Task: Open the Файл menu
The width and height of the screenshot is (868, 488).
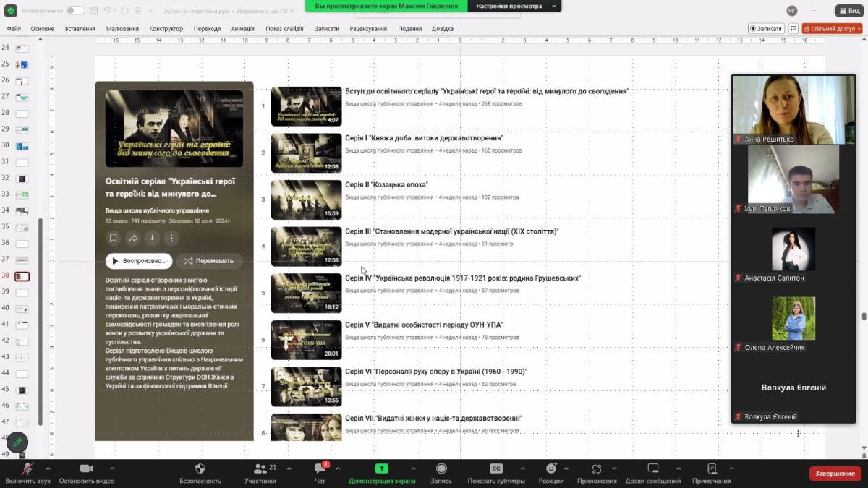Action: (14, 29)
